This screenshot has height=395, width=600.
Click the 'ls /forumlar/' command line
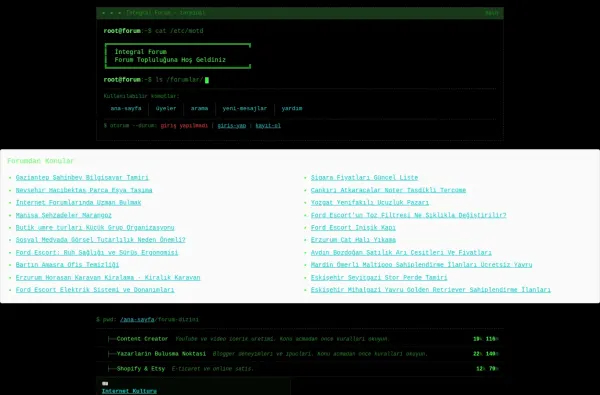pos(179,80)
